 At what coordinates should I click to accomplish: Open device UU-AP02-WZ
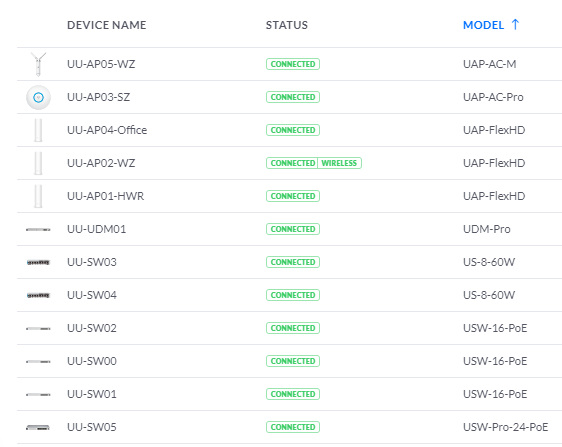tap(101, 163)
